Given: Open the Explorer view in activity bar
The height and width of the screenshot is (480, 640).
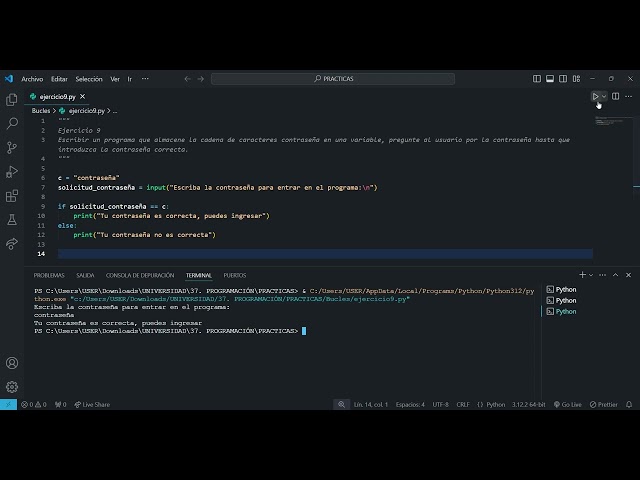Looking at the screenshot, I should pos(12,100).
